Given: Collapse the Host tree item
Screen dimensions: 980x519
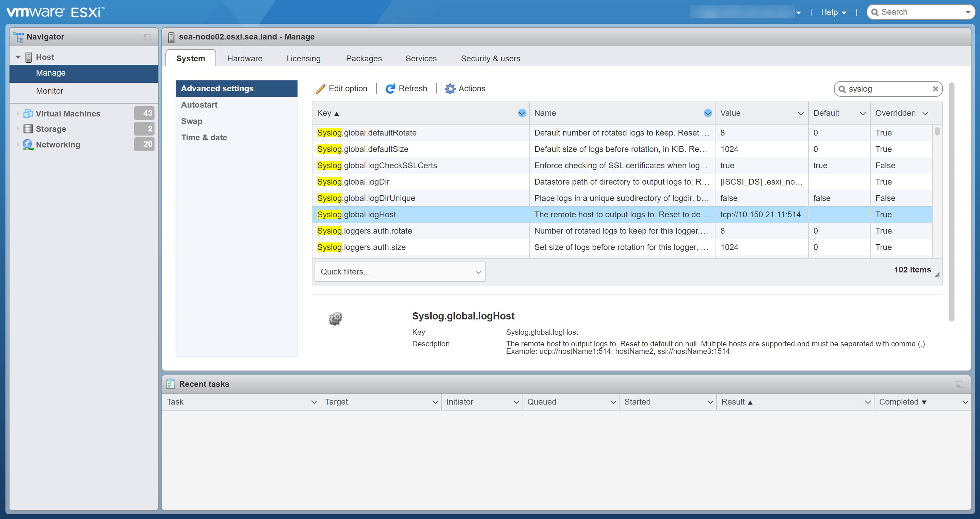Looking at the screenshot, I should click(x=17, y=57).
